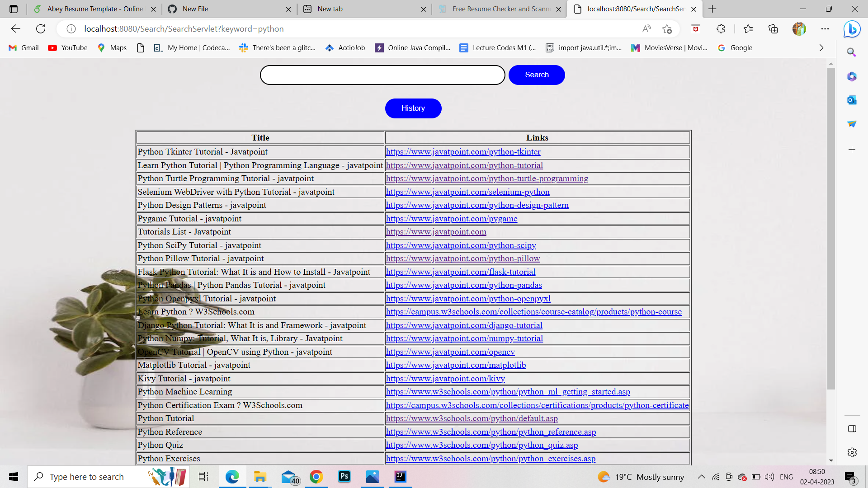Open the python-certificate campus.w3schools link
This screenshot has width=868, height=488.
click(x=537, y=405)
